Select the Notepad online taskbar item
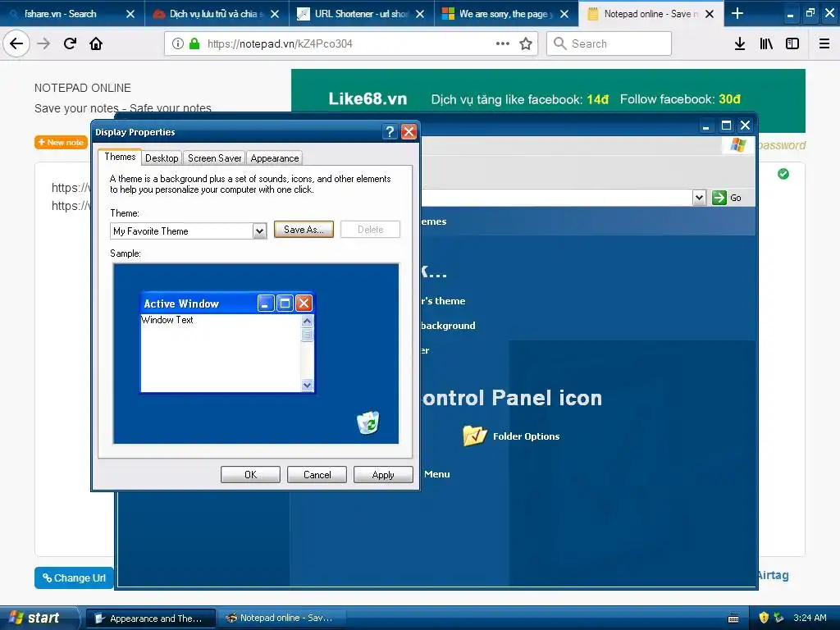The height and width of the screenshot is (630, 840). coord(281,619)
